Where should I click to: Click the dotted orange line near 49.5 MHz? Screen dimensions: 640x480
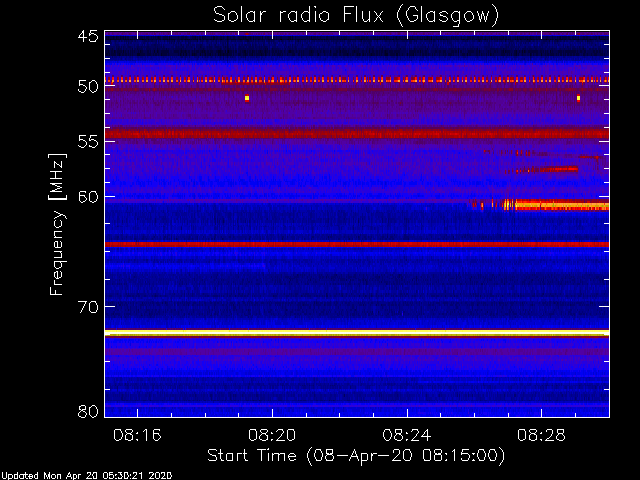coord(357,80)
